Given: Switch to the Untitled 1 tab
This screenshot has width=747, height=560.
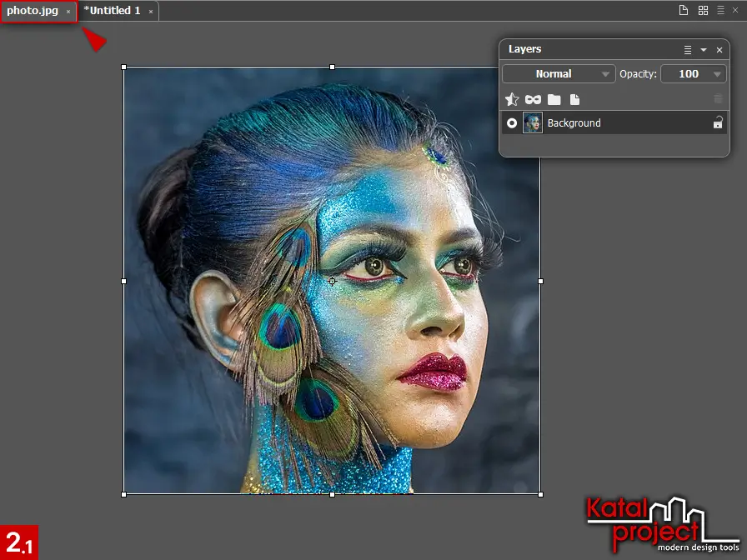Looking at the screenshot, I should [112, 11].
